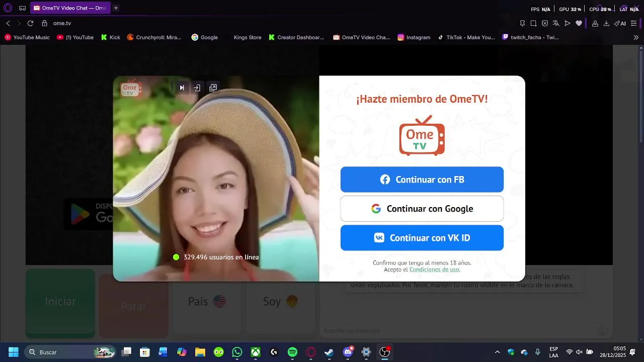Image resolution: width=644 pixels, height=362 pixels.
Task: Click the pop-out window icon over video
Action: (x=213, y=87)
